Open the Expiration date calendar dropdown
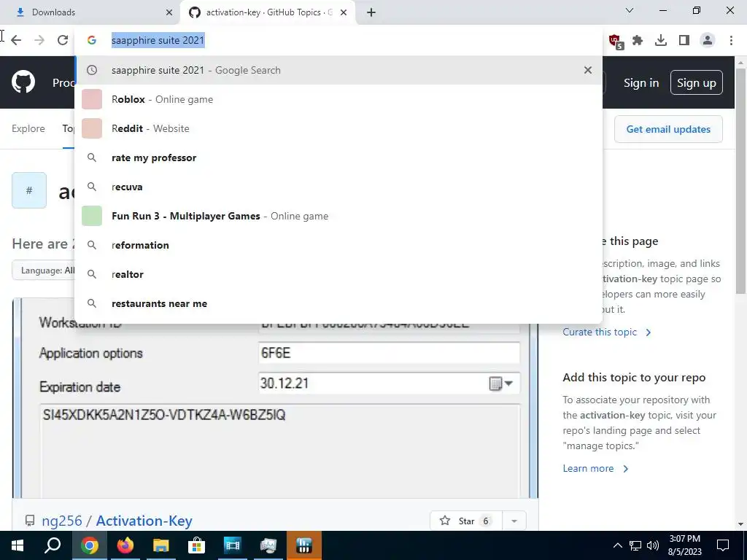The height and width of the screenshot is (560, 747). tap(500, 384)
